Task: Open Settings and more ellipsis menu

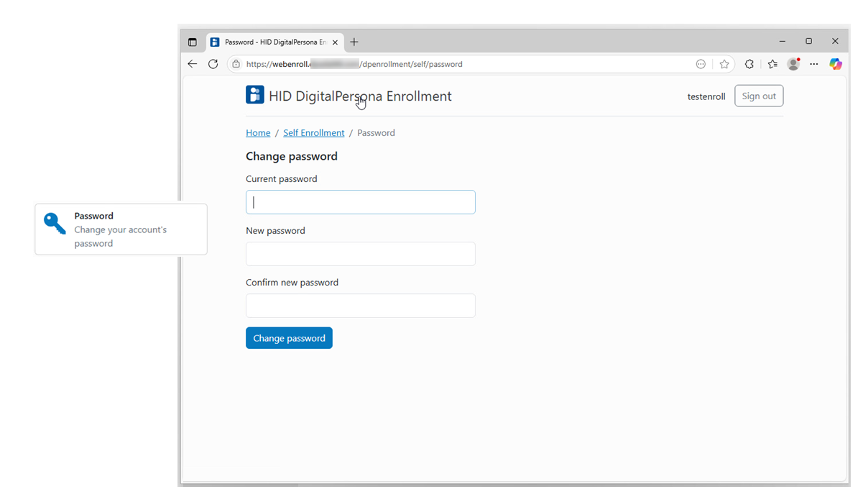Action: (x=814, y=64)
